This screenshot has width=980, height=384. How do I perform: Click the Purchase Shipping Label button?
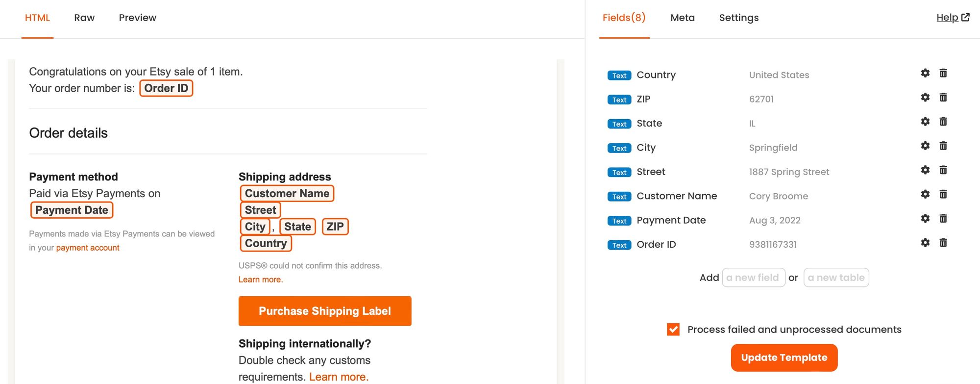[x=325, y=311]
